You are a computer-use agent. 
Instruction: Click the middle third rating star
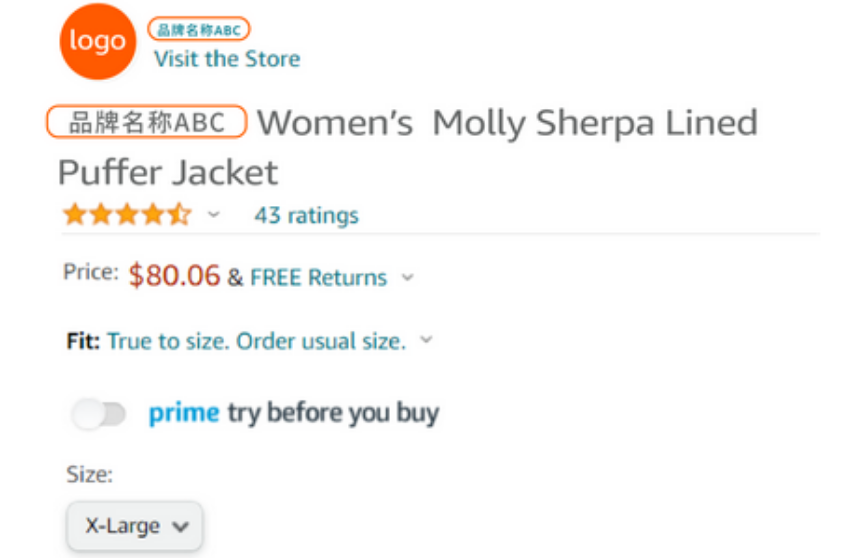126,215
